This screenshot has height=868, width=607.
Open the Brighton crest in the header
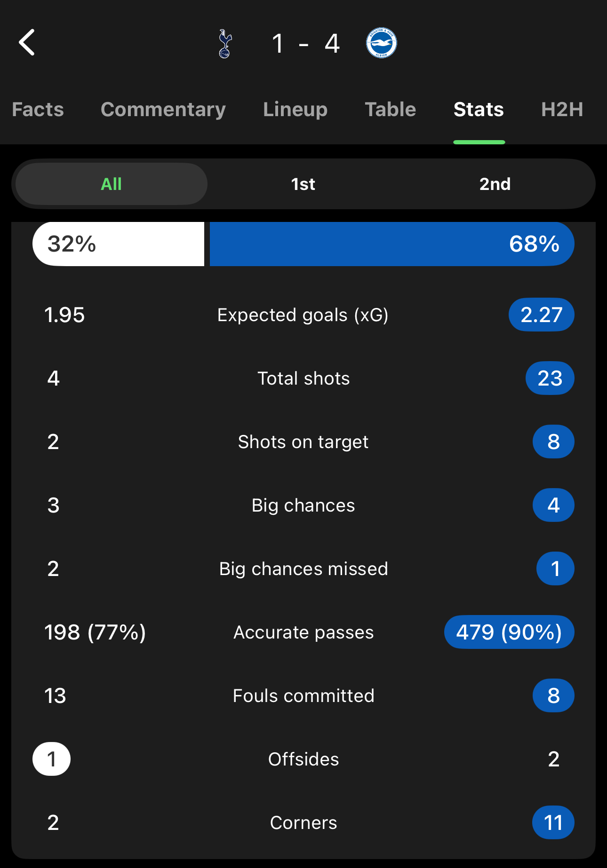coord(382,43)
